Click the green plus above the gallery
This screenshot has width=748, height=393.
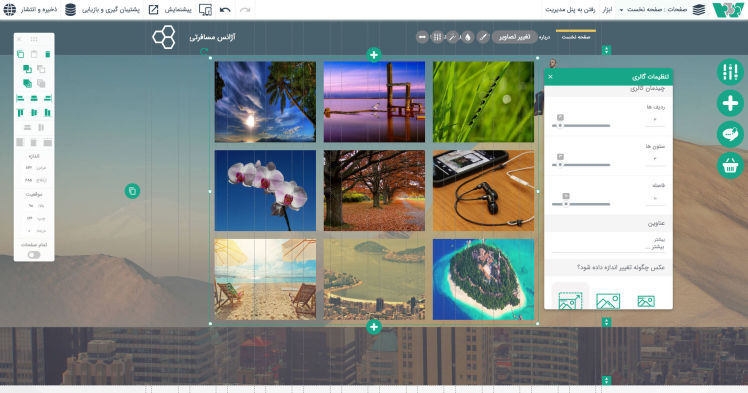pyautogui.click(x=374, y=55)
